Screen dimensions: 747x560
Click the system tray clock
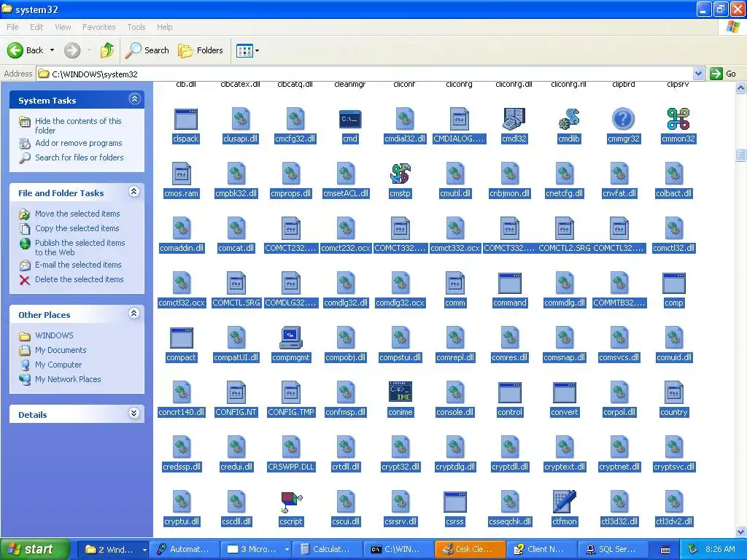point(720,550)
